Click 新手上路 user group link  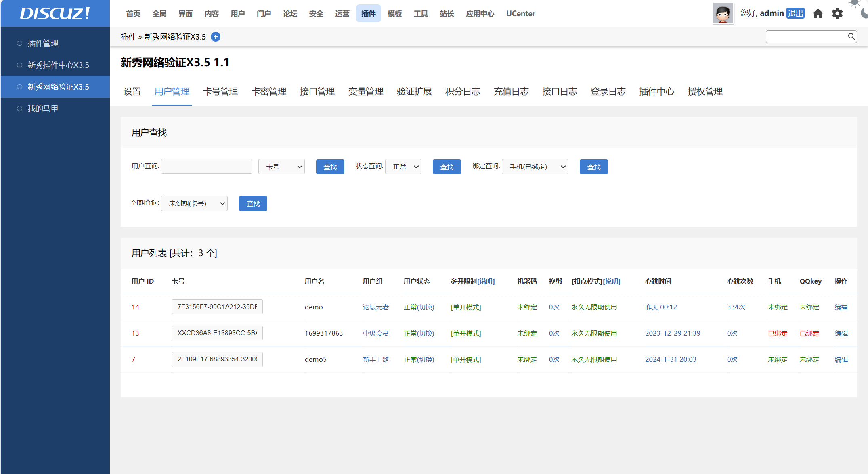coord(375,359)
